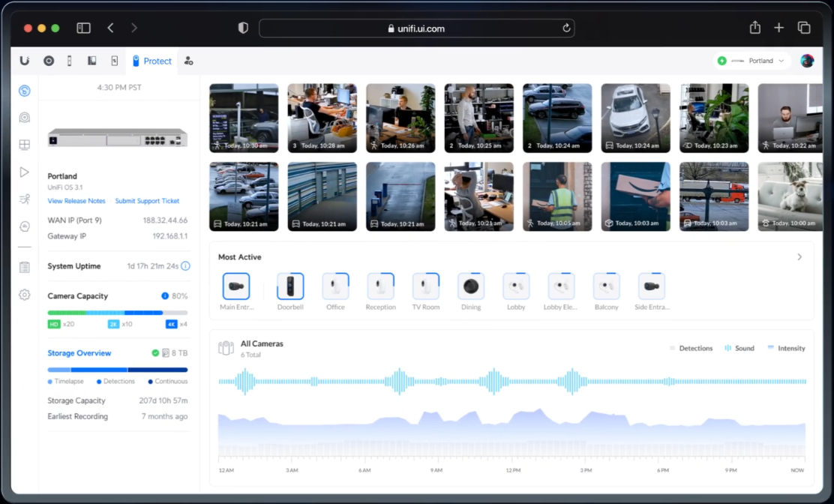Image resolution: width=834 pixels, height=504 pixels.
Task: Open the 10:25 am event thumbnail
Action: 478,118
